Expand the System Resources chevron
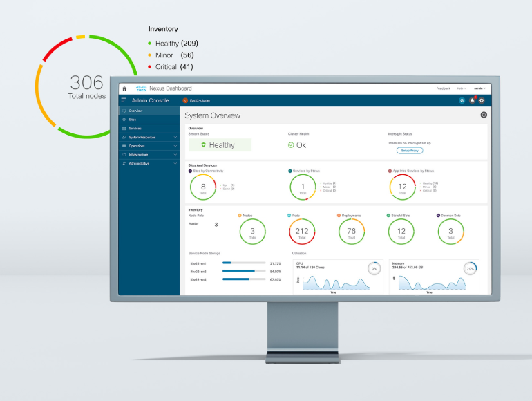The width and height of the screenshot is (532, 401). (x=175, y=137)
